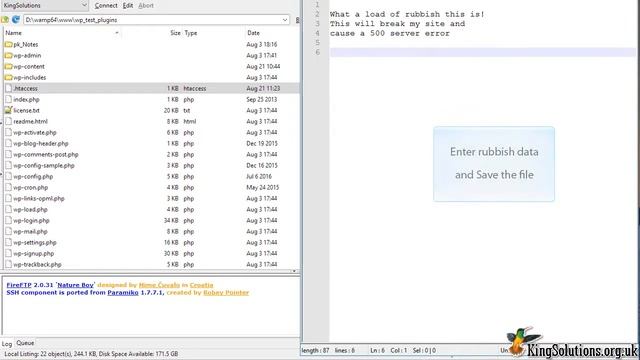The image size is (640, 360).
Task: Click the blue refresh listing icon
Action: [x=16, y=20]
